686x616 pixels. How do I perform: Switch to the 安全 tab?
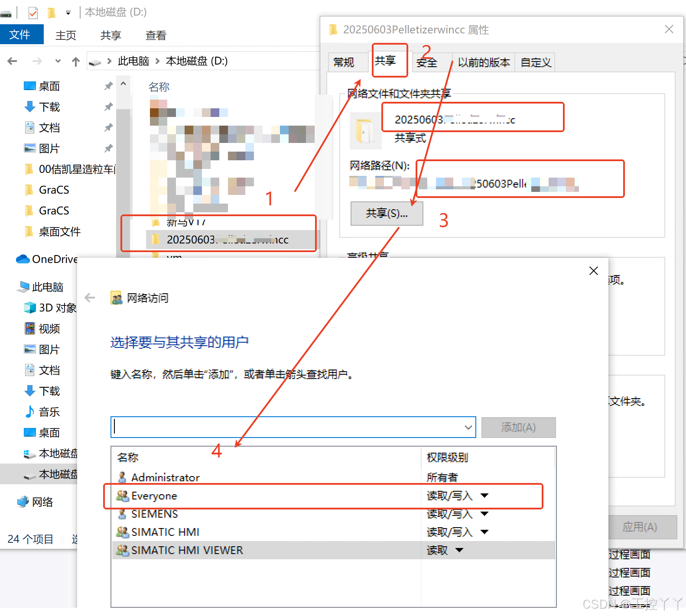coord(427,63)
